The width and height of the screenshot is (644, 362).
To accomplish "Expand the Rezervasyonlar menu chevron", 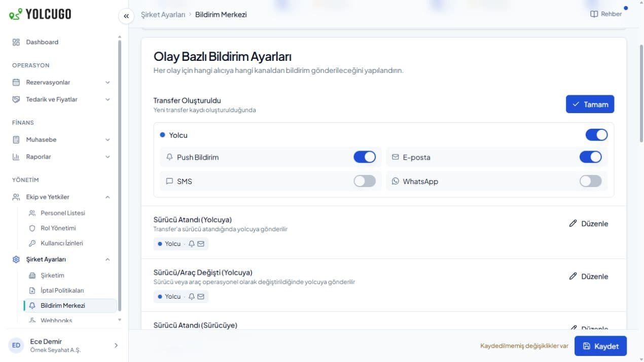I will click(108, 82).
